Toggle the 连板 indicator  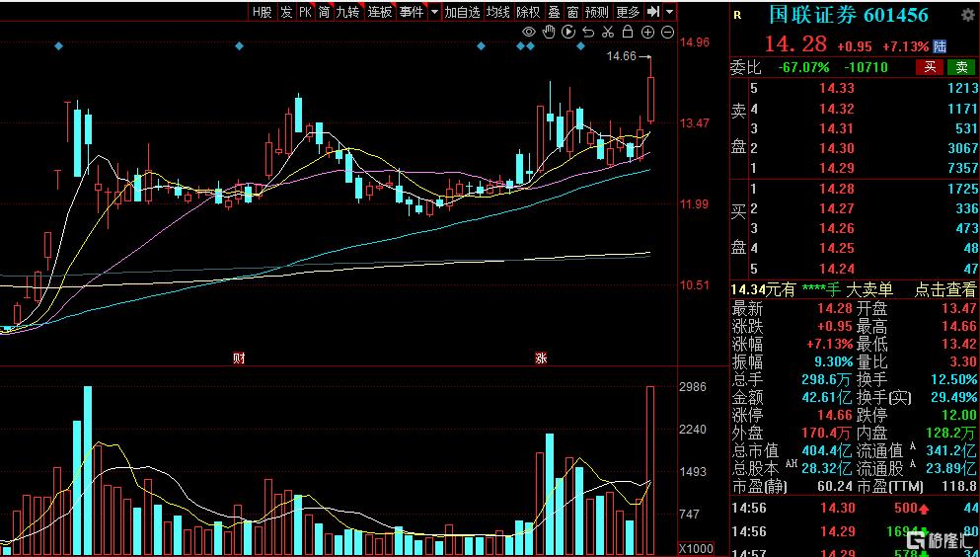[379, 11]
